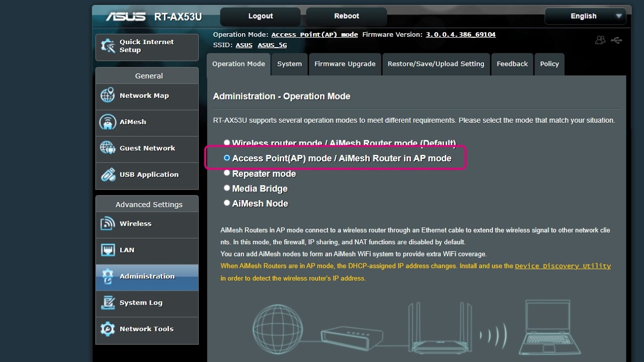The width and height of the screenshot is (644, 362).
Task: Select Wireless router mode radio button
Action: [227, 143]
